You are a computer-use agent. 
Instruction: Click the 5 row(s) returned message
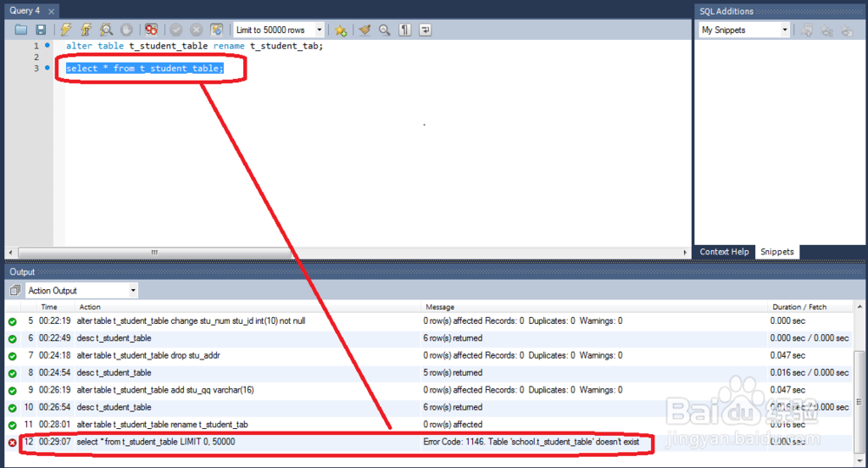pyautogui.click(x=453, y=372)
